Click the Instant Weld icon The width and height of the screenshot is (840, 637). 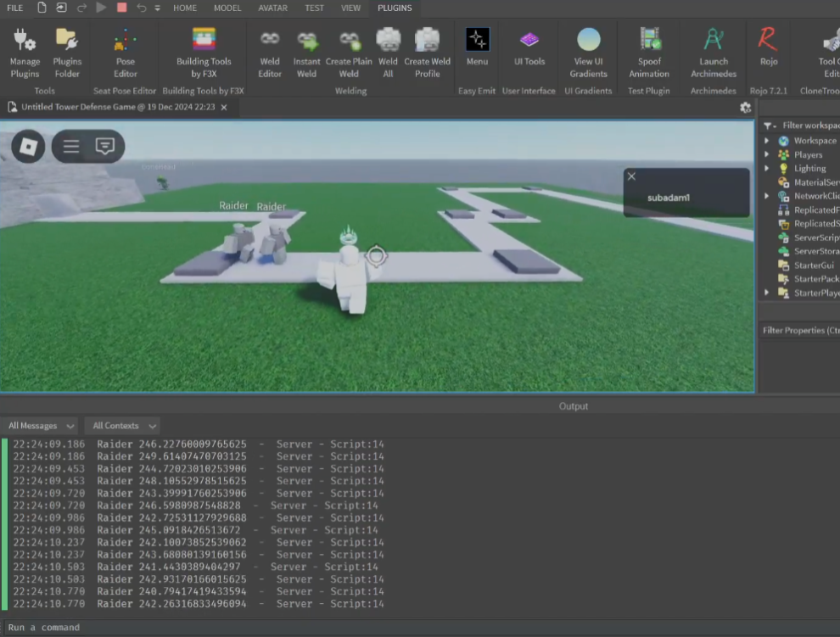(x=306, y=53)
